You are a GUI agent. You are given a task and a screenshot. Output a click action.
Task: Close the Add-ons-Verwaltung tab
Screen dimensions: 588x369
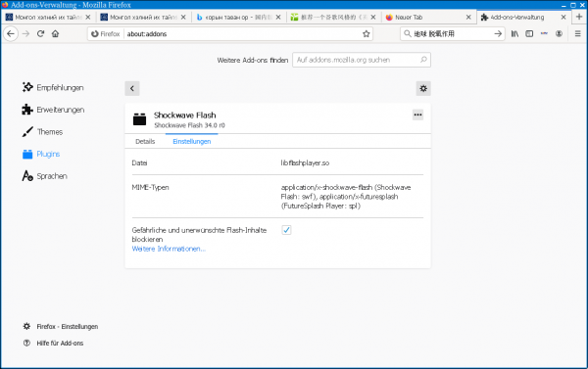pos(563,18)
